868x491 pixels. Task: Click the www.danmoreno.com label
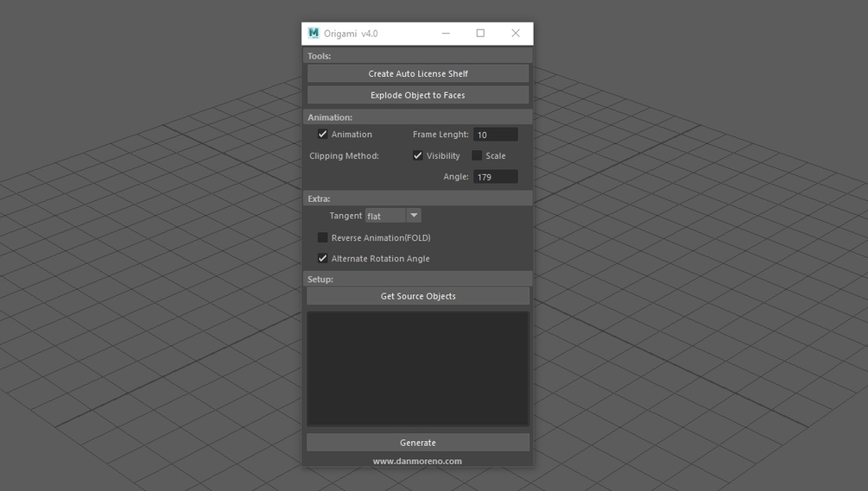[417, 461]
